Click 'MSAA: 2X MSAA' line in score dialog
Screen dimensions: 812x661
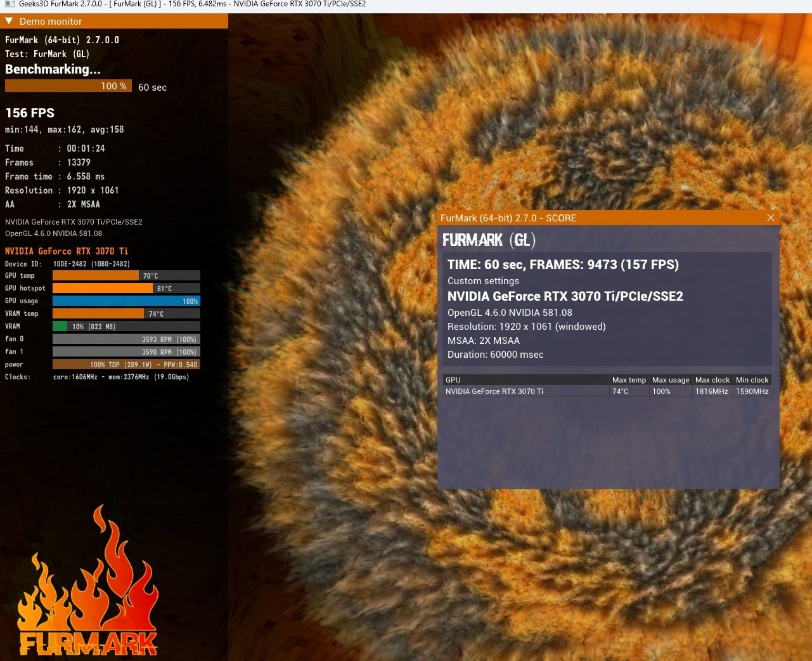483,341
